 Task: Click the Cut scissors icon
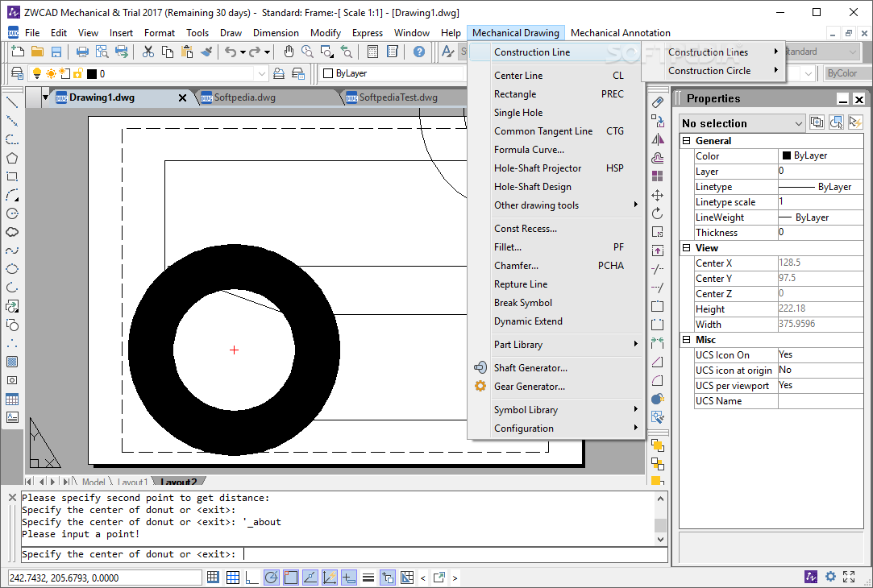[x=148, y=52]
